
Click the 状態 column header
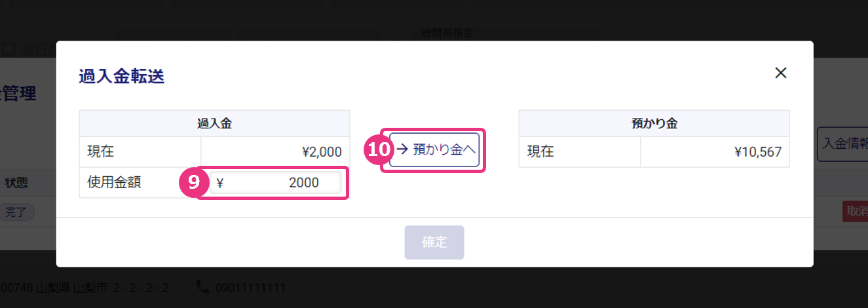point(16,182)
